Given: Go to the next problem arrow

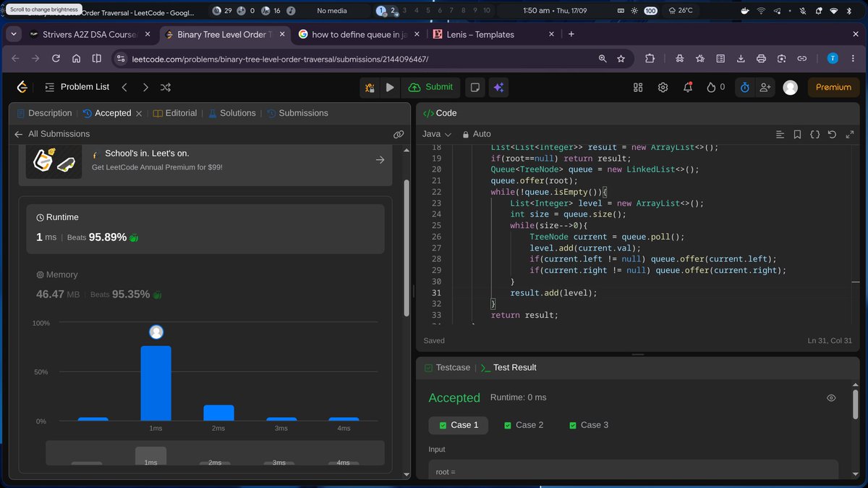Looking at the screenshot, I should pyautogui.click(x=145, y=87).
